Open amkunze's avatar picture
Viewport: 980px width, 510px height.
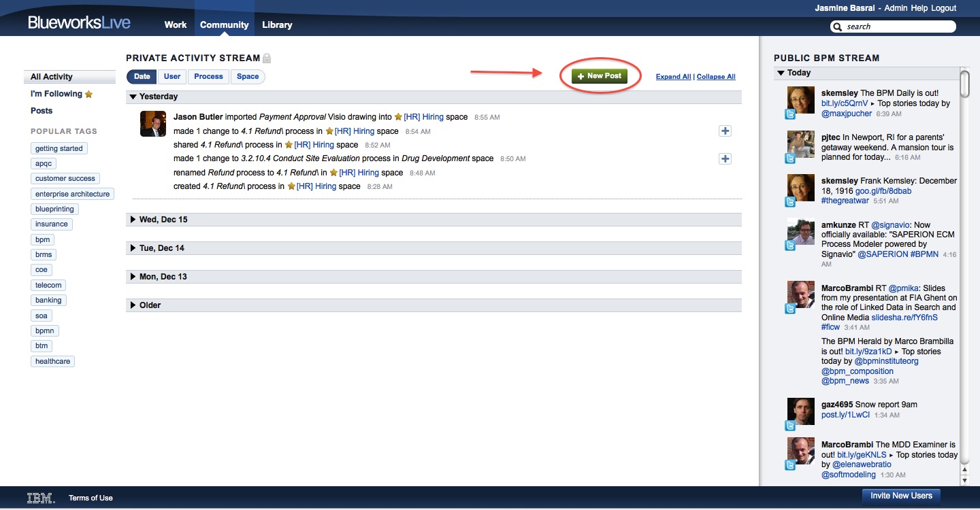(801, 231)
